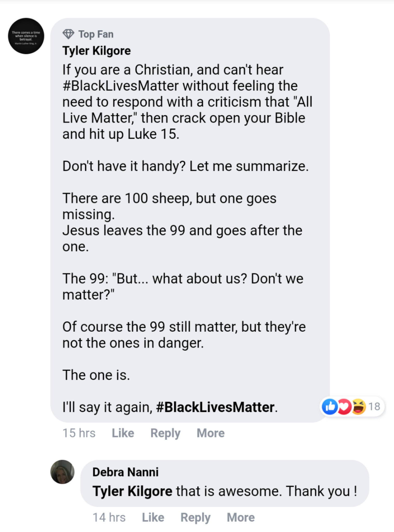Click the laughing face reaction icon
This screenshot has width=394, height=532.
point(358,406)
